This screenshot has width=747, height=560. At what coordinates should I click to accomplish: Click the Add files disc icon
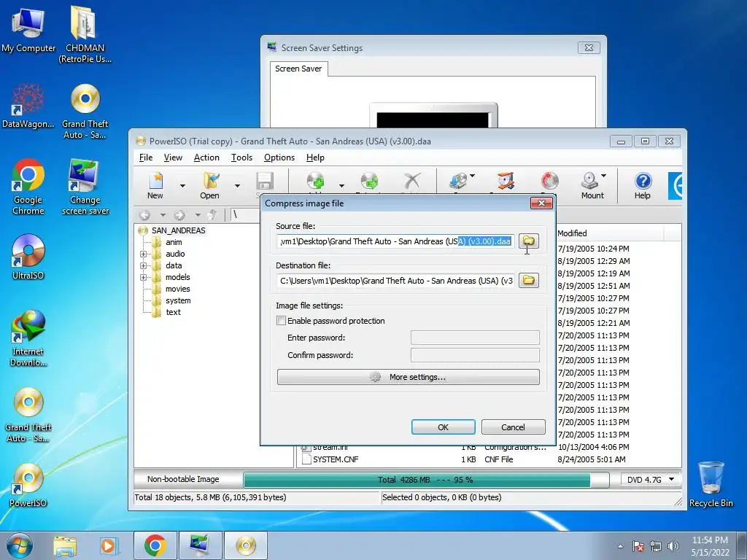point(315,182)
